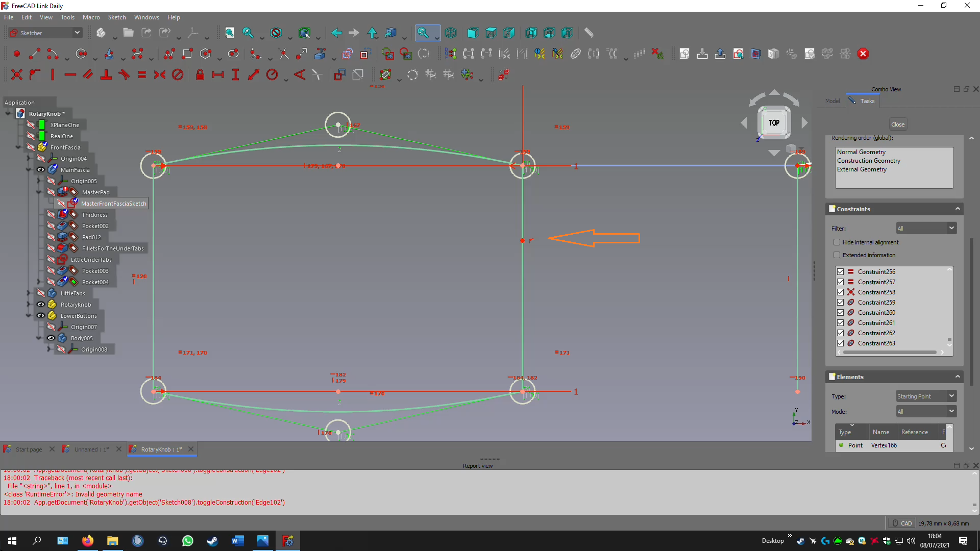Open the Constraints filter dropdown
980x551 pixels.
(x=926, y=228)
